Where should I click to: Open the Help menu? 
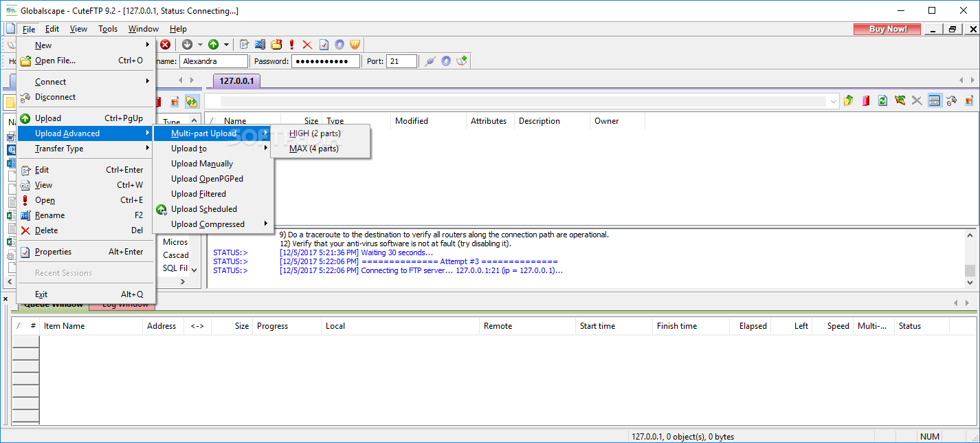pos(178,29)
